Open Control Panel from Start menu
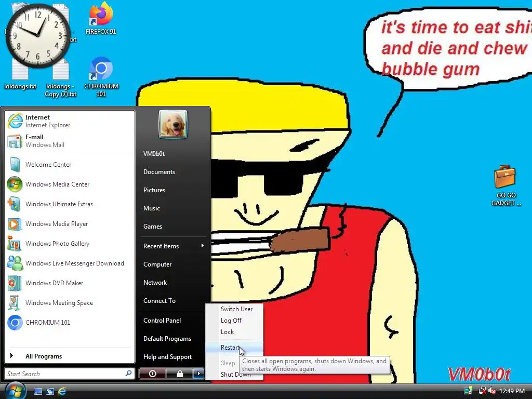Viewport: 532px width, 399px height. click(x=174, y=320)
